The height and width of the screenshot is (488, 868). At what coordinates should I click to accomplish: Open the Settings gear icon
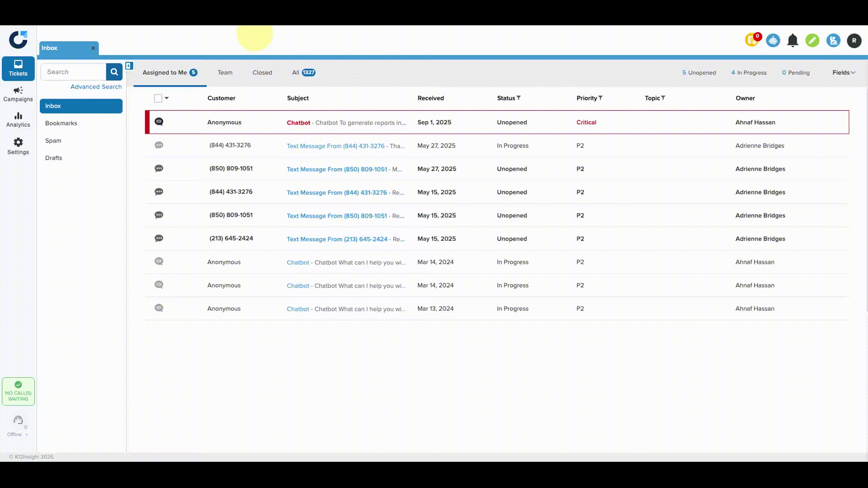tap(18, 142)
